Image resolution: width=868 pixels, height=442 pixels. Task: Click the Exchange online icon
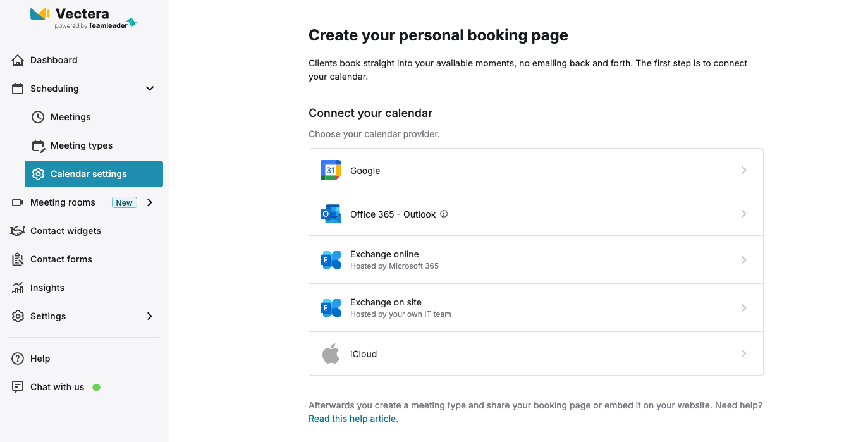(331, 259)
